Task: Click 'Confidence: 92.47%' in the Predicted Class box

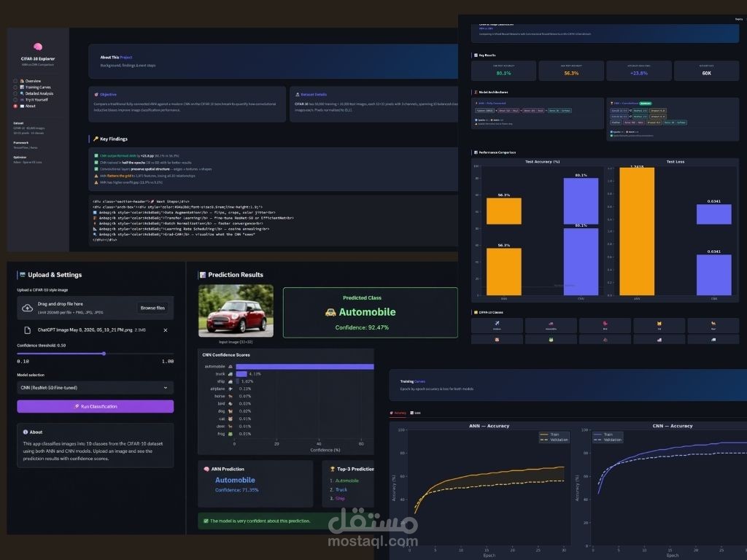Action: 362,327
